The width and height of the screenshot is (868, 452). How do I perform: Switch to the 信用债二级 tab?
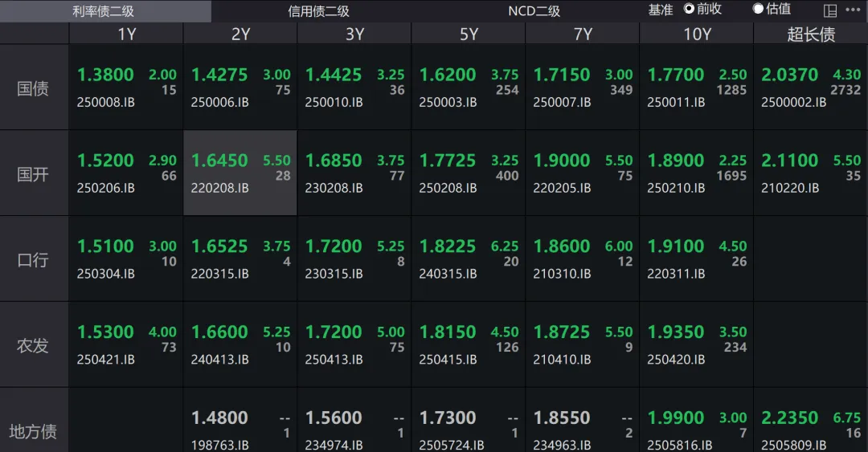[319, 11]
